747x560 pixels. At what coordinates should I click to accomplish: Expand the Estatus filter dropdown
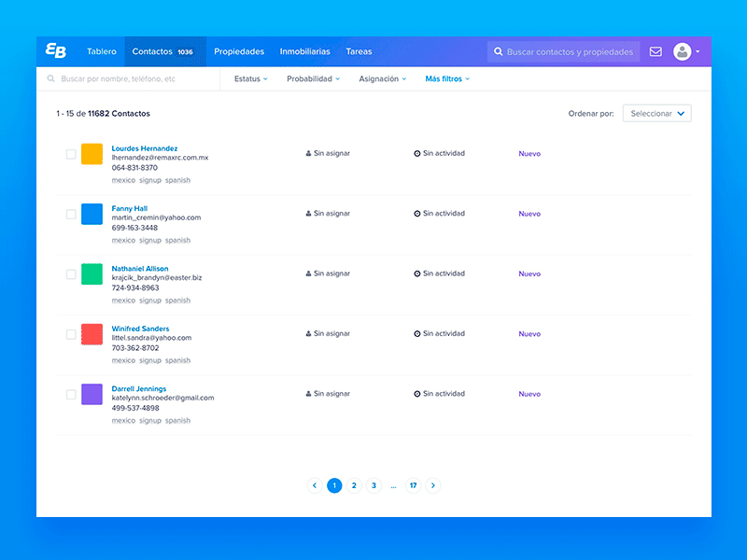(x=250, y=79)
